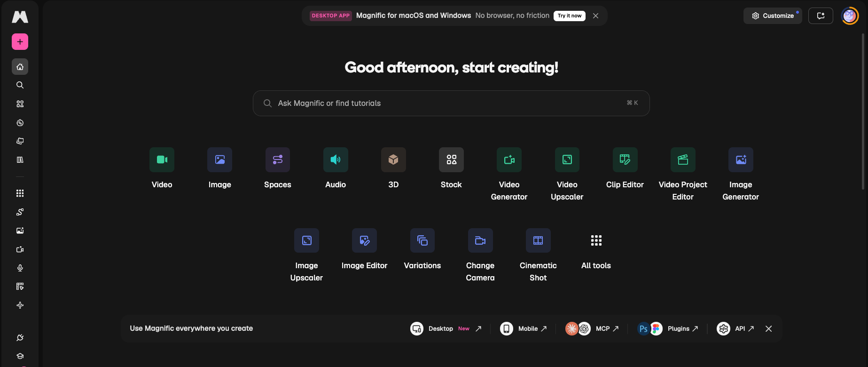This screenshot has height=367, width=868.
Task: Open the books library icon in the sidebar
Action: (20, 160)
